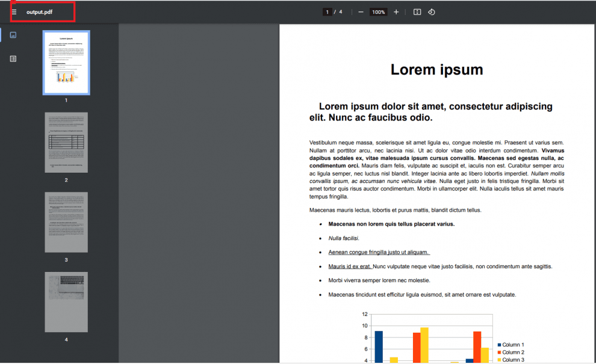Click the fit to page icon
The width and height of the screenshot is (596, 364).
417,12
